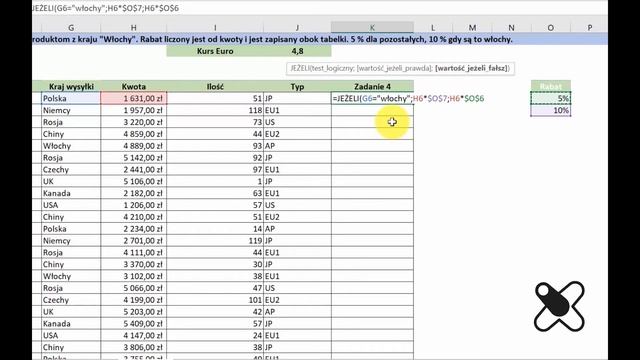Select the 2 701,00 zł cell

tap(133, 240)
